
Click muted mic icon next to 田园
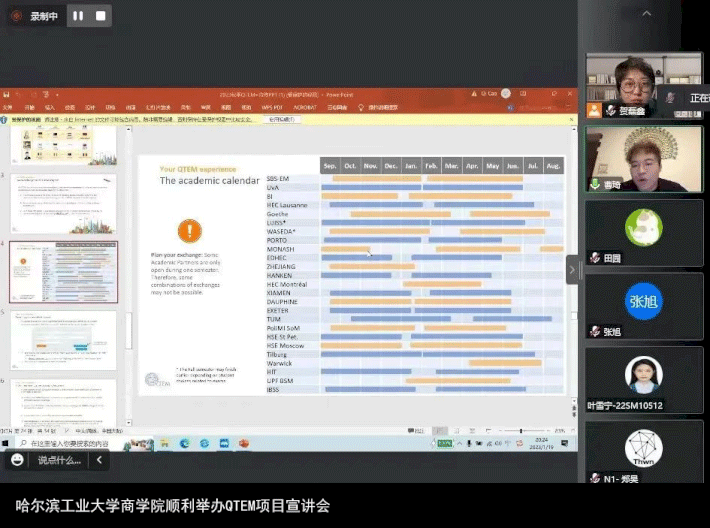[x=595, y=258]
